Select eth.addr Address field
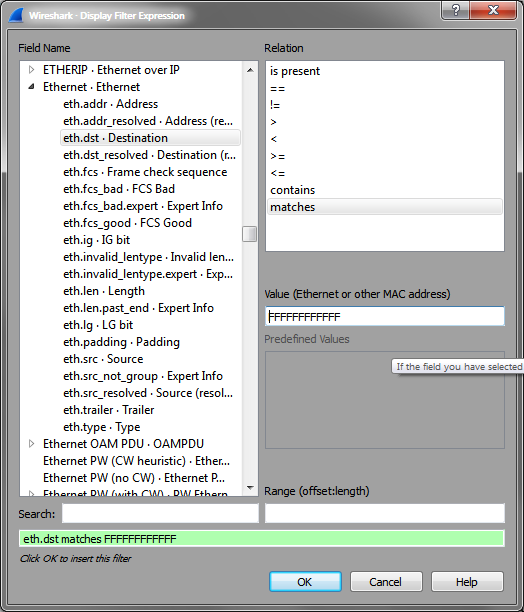The height and width of the screenshot is (612, 524). point(110,104)
